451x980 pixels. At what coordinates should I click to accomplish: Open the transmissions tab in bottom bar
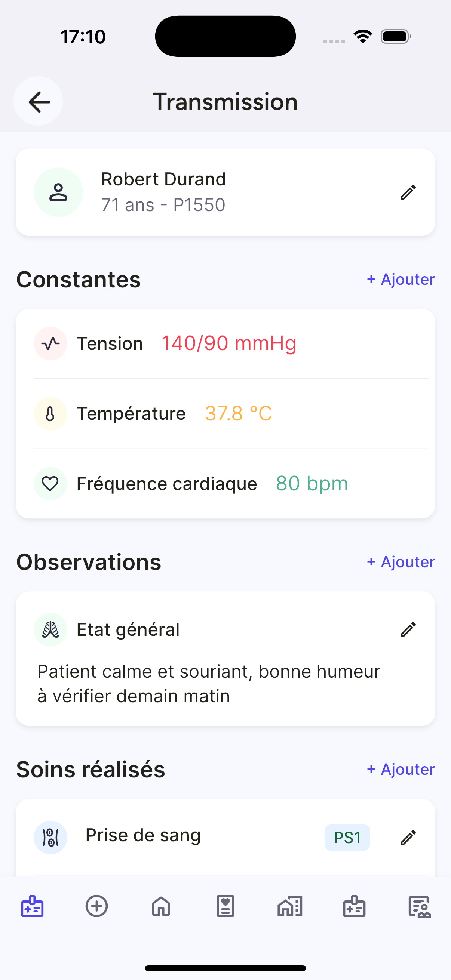point(33,907)
